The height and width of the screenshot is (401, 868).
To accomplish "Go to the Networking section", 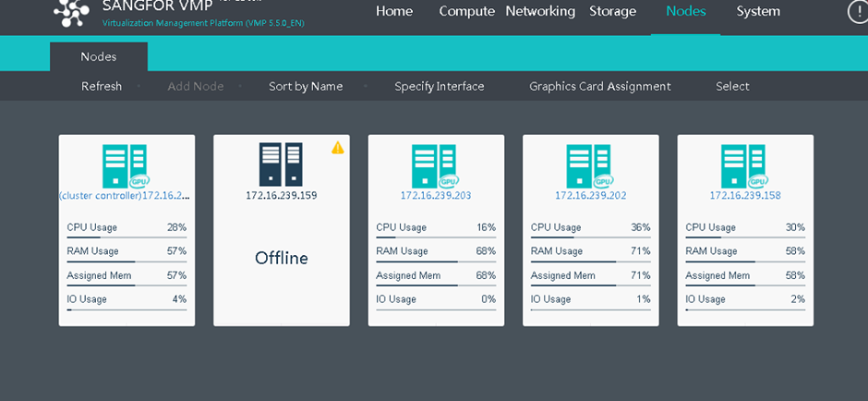I will coord(540,12).
